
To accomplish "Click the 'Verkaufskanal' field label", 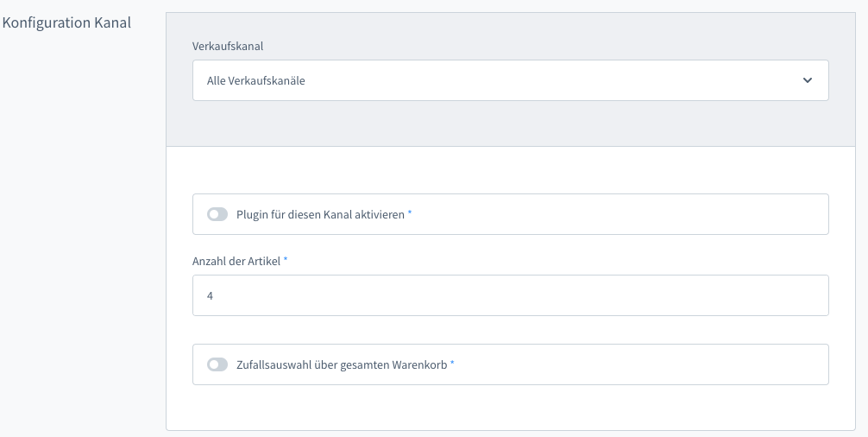I will point(228,46).
